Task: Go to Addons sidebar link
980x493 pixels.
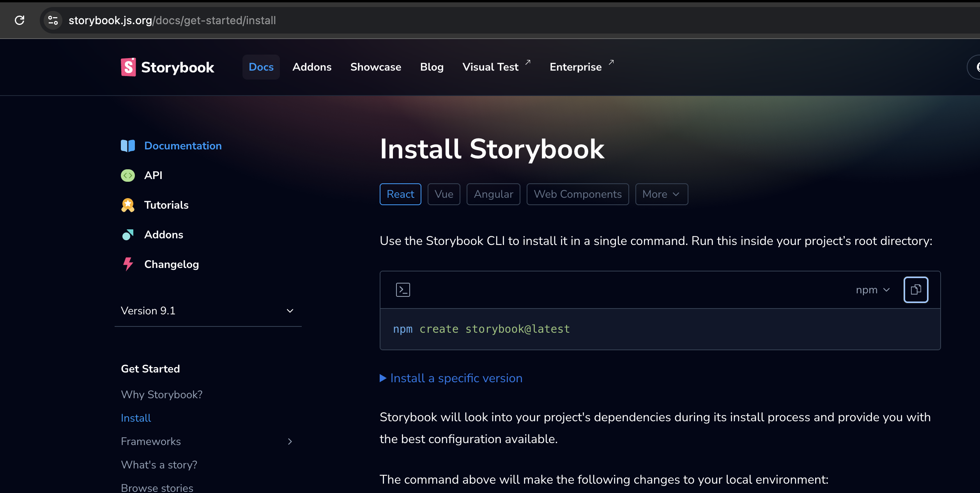Action: [164, 235]
